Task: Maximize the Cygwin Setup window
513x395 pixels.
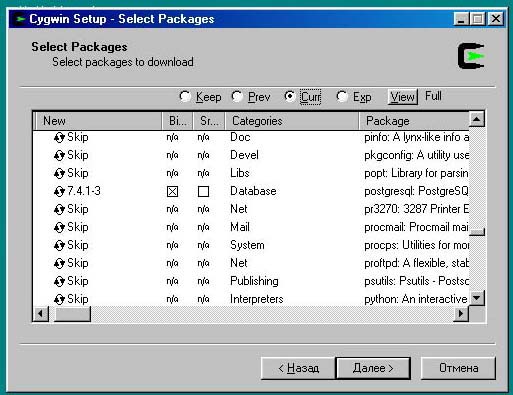Action: pos(477,19)
